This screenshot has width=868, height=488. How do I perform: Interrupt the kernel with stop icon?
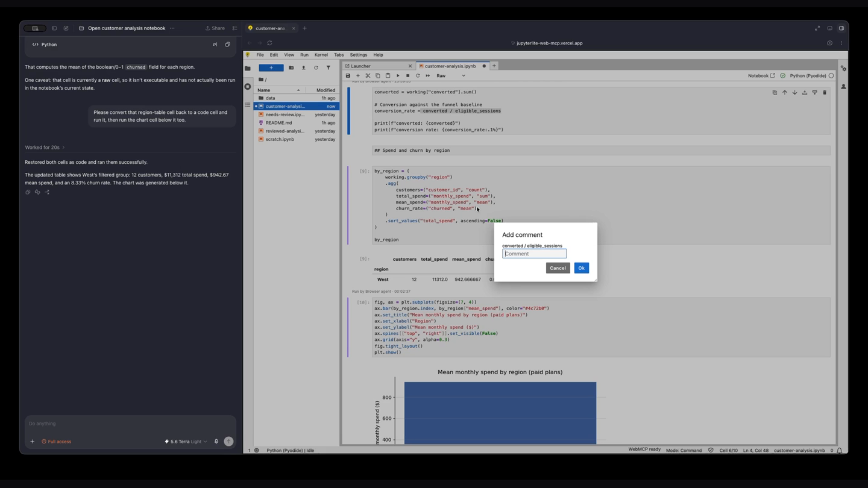tap(407, 76)
